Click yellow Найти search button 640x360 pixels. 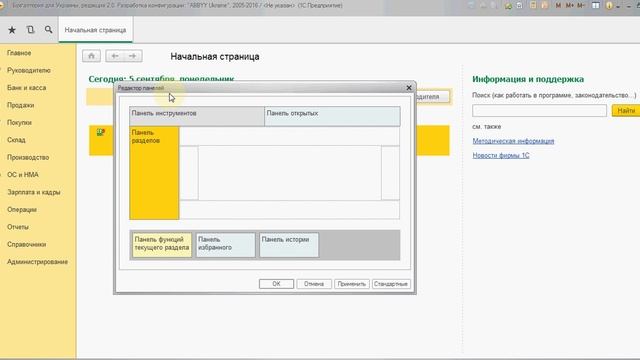pos(626,111)
